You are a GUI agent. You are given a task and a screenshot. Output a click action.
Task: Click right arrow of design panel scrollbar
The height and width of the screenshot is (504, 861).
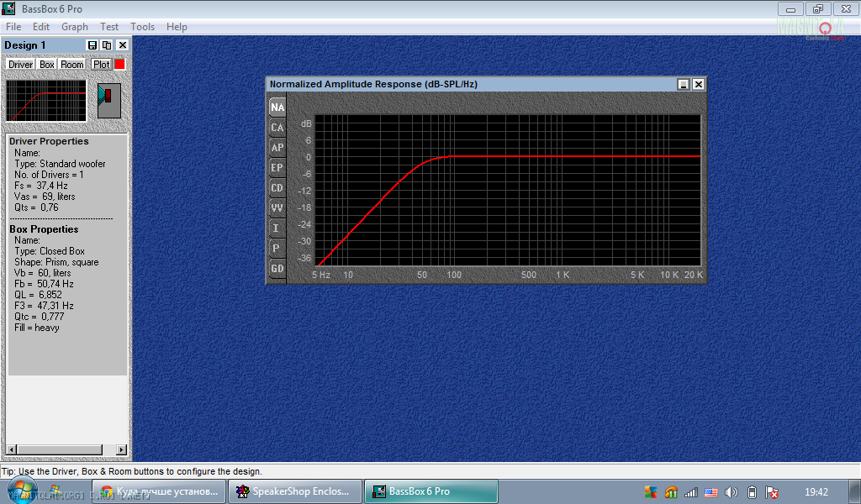tap(121, 450)
